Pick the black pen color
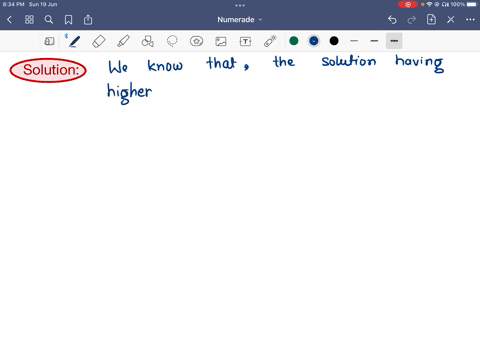Screen dimensions: 480x360 tap(334, 41)
